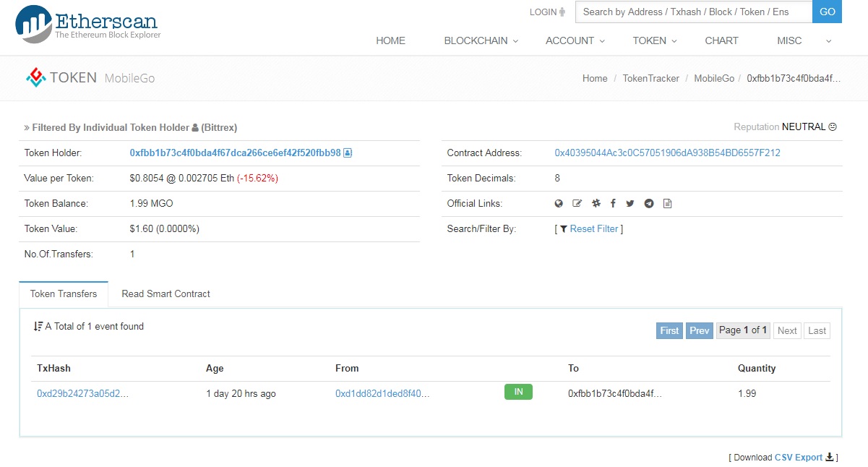Click the green IN label
Viewport: 868px width, 467px height.
coord(518,392)
